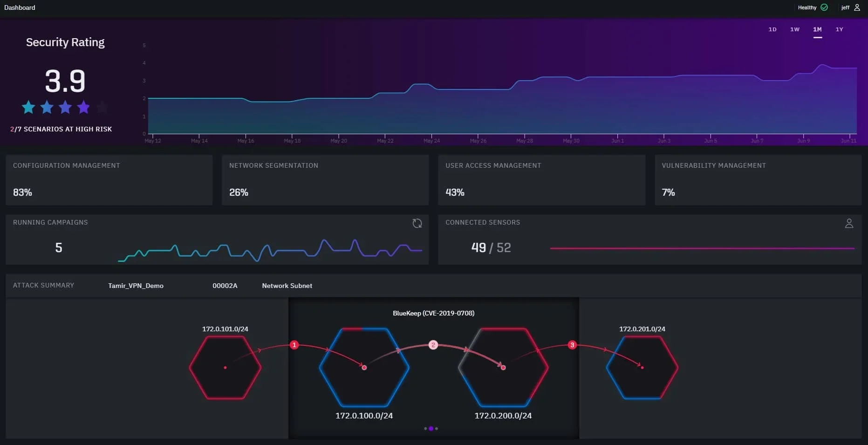The image size is (868, 445).
Task: Click the 172.0.201.0/24 subnet hexagon
Action: [x=642, y=368]
